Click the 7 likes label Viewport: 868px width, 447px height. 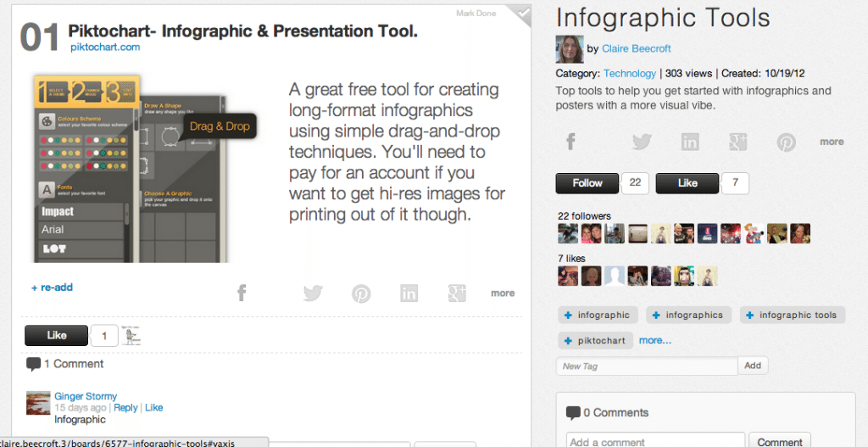pos(571,258)
